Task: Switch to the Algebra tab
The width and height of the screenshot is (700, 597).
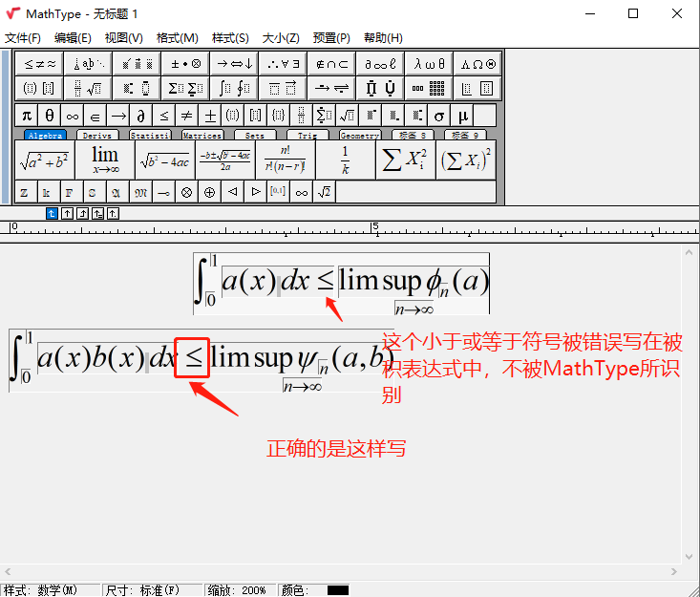Action: coord(45,135)
